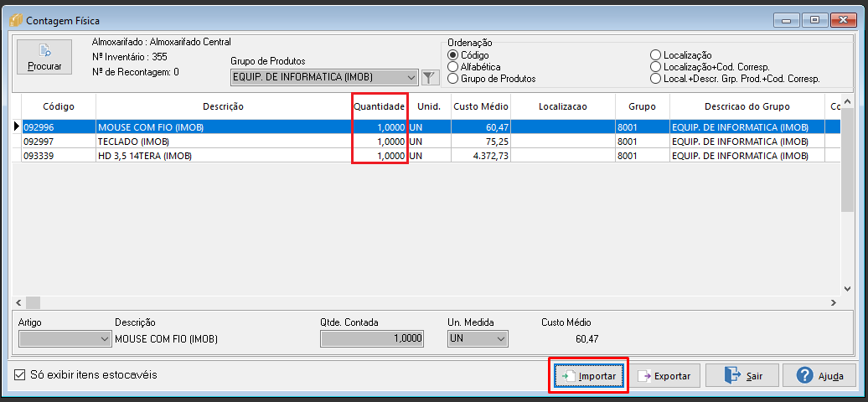This screenshot has height=402, width=868.
Task: Select Código ordering radio button
Action: pos(452,54)
